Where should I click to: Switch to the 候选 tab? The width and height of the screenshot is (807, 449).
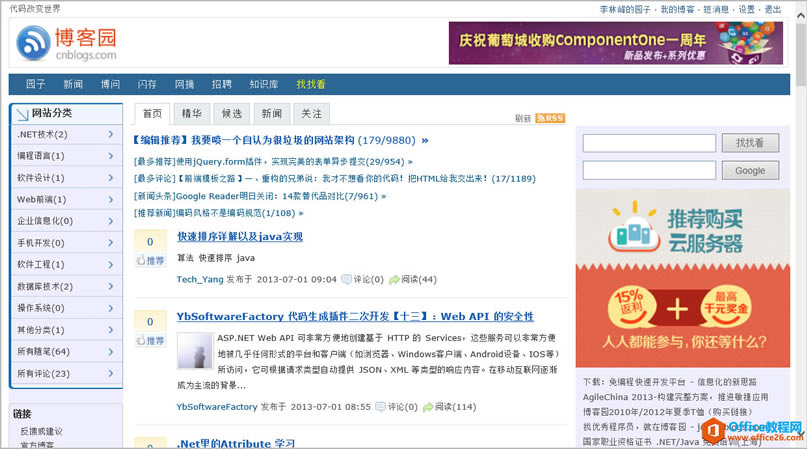click(232, 114)
